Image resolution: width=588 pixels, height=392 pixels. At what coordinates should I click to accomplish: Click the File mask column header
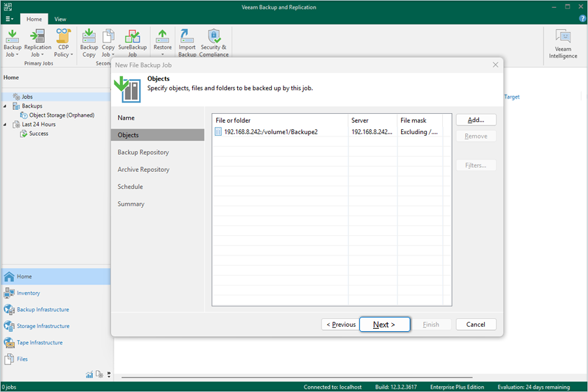click(x=419, y=120)
